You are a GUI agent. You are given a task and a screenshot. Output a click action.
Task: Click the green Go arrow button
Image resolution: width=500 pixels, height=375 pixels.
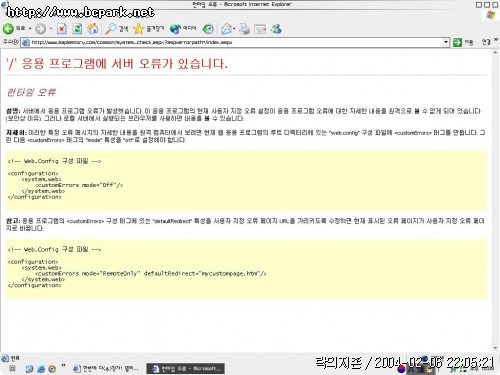coord(457,42)
